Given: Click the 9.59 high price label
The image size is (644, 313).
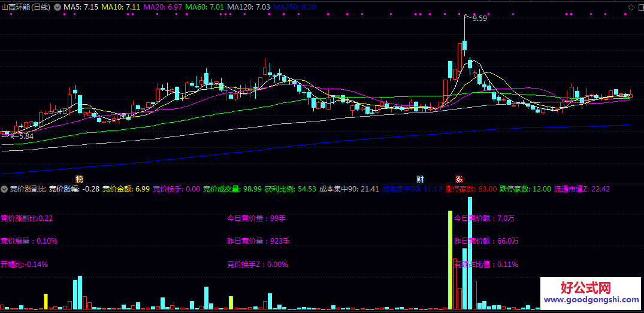Looking at the screenshot, I should [479, 19].
